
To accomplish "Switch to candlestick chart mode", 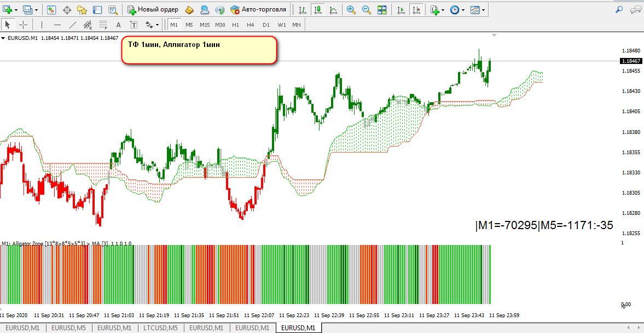I will click(x=317, y=9).
